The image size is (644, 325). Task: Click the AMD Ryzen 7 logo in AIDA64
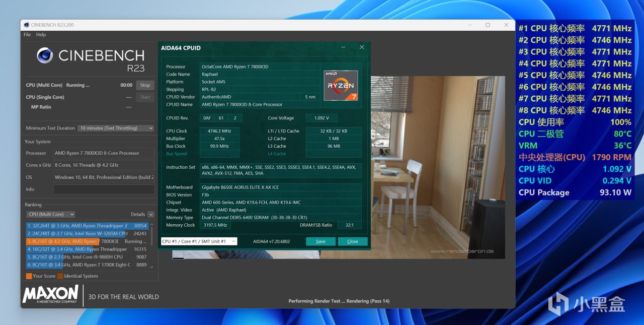(x=341, y=85)
